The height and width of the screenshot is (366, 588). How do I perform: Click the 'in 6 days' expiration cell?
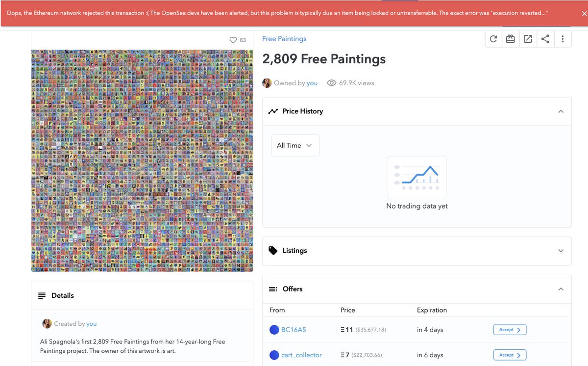[430, 355]
